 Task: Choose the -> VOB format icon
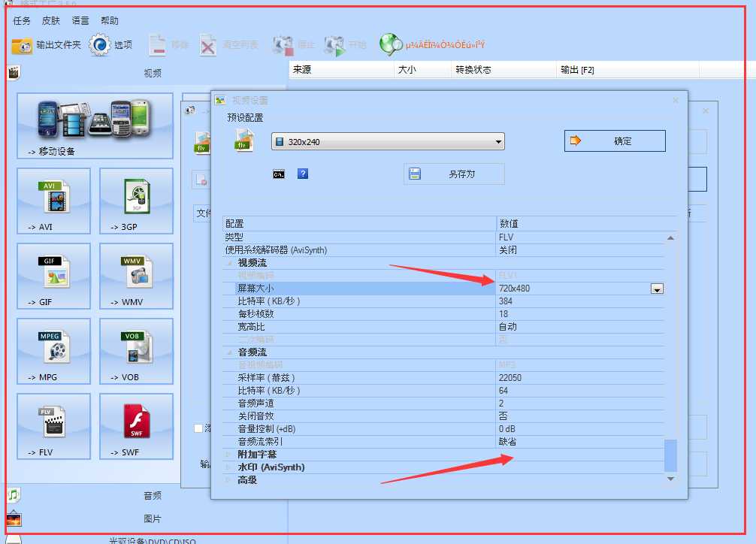pos(137,351)
